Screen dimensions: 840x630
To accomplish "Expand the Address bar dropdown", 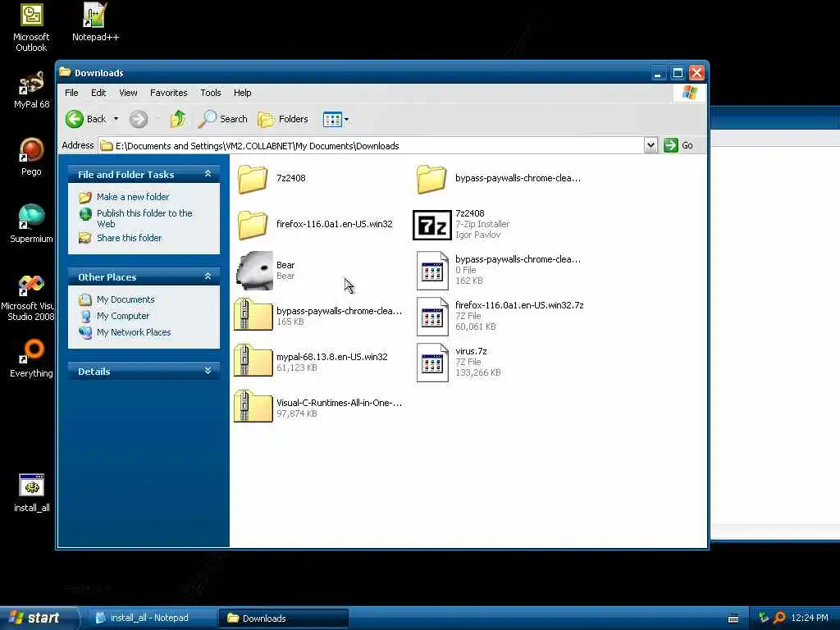I will 651,145.
